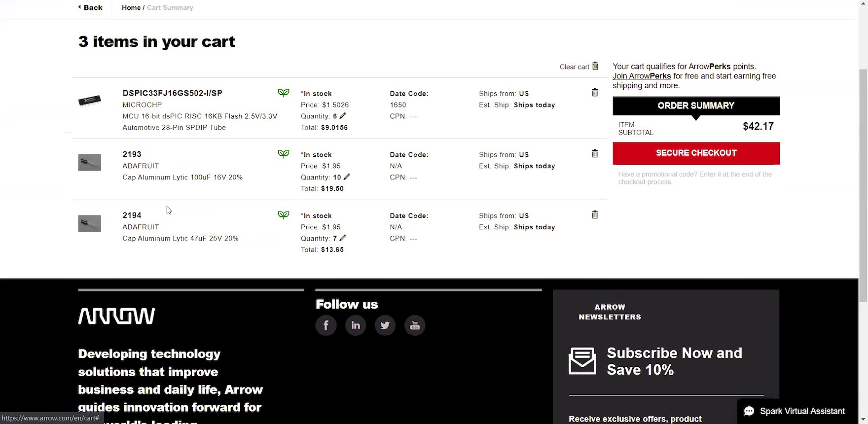Click the green leaf icon for DSPIC33FJ16GS502
This screenshot has height=424, width=868.
click(284, 93)
